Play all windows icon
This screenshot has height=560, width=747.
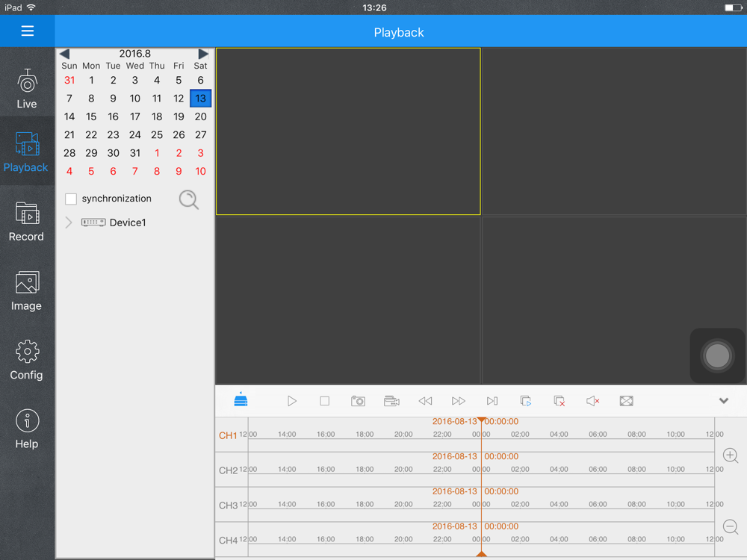[x=525, y=401]
